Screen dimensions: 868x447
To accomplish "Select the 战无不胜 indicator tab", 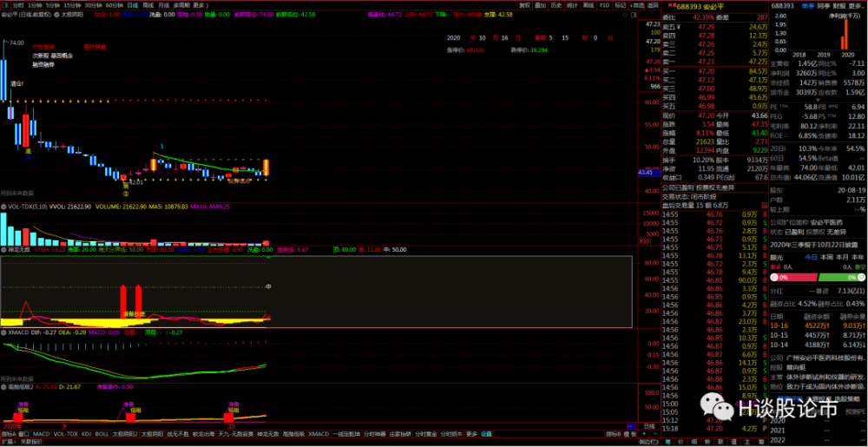I will 177,434.
